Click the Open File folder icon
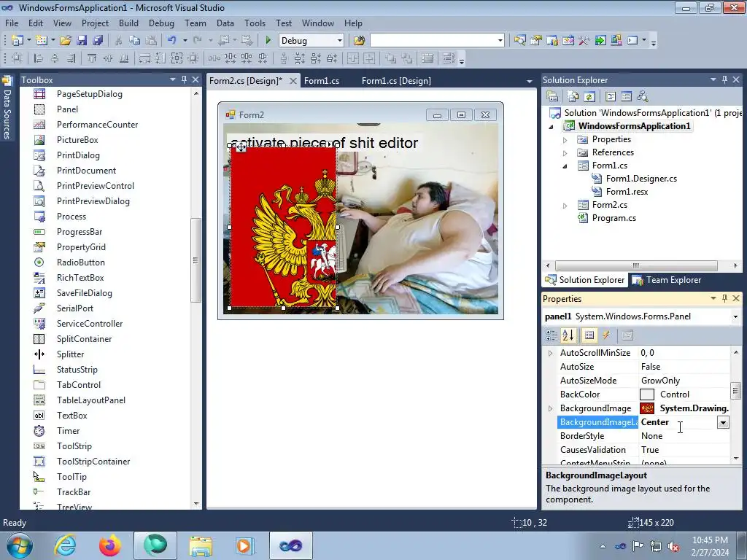The width and height of the screenshot is (747, 560). point(65,41)
